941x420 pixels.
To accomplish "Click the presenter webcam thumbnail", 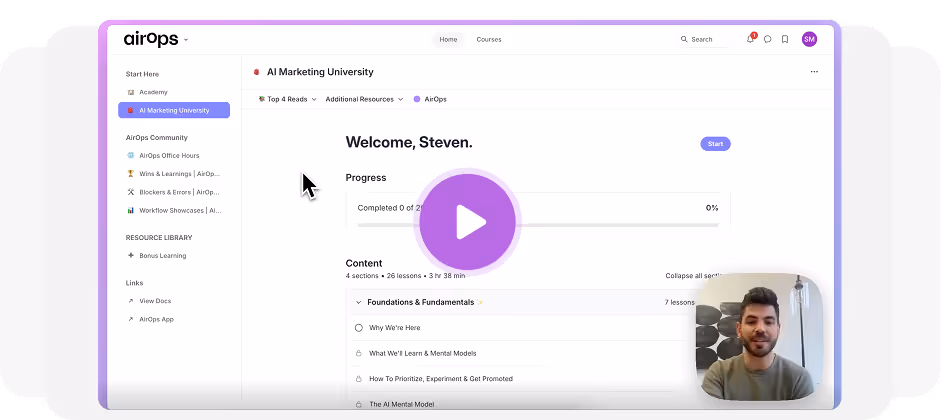I will tap(759, 337).
